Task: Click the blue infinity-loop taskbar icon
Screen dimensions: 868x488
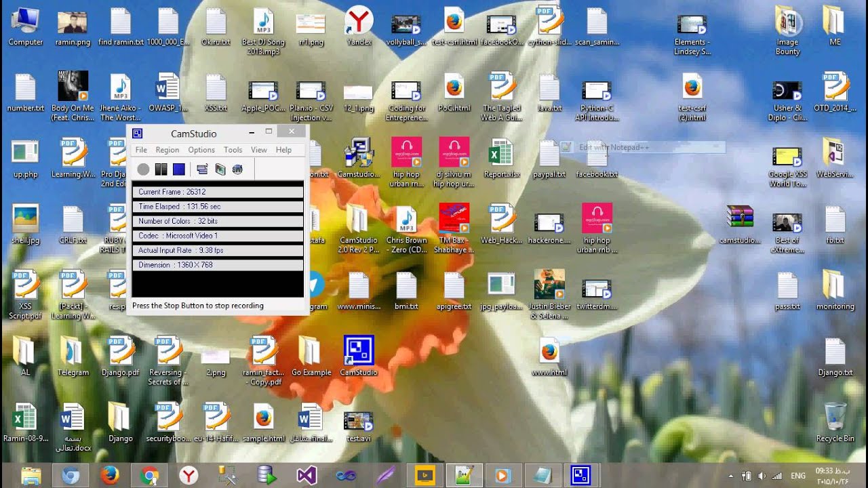Action: 346,476
